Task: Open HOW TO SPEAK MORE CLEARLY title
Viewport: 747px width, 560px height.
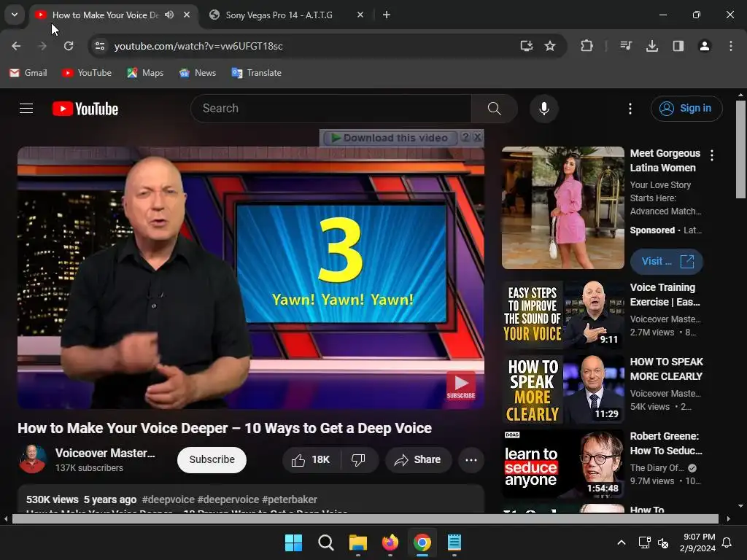Action: click(x=666, y=369)
